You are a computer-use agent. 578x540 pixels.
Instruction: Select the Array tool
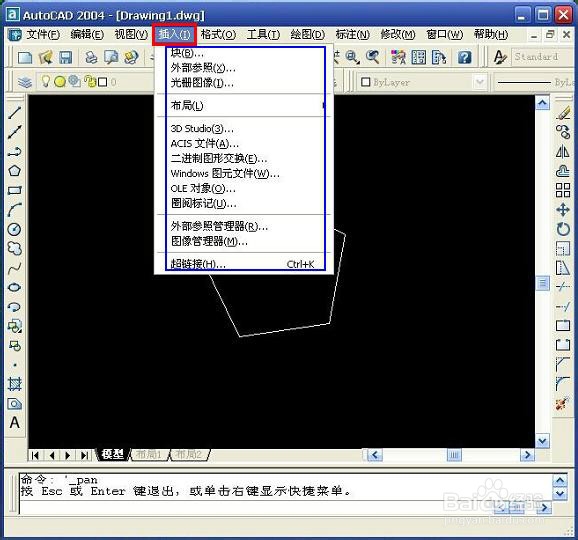[x=563, y=190]
